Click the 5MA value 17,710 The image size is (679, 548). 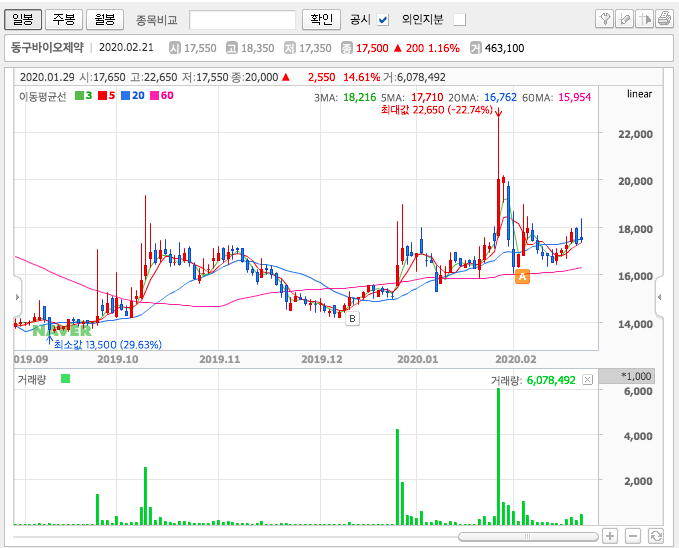point(427,97)
